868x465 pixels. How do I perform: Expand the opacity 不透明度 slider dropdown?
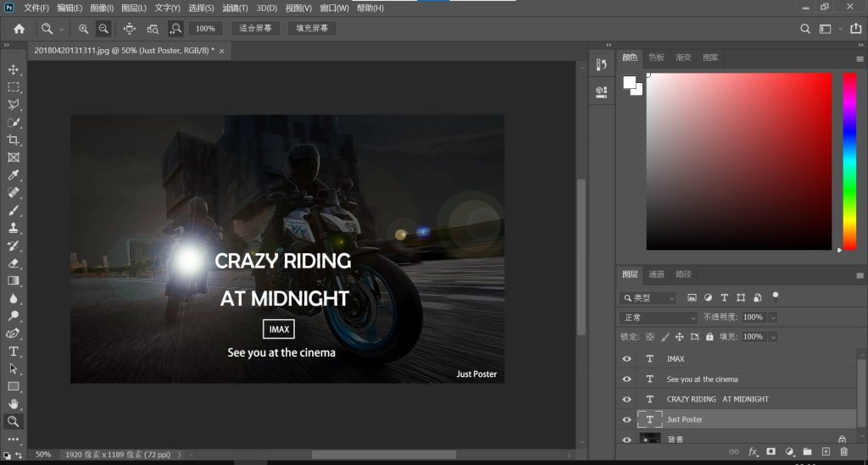(773, 318)
